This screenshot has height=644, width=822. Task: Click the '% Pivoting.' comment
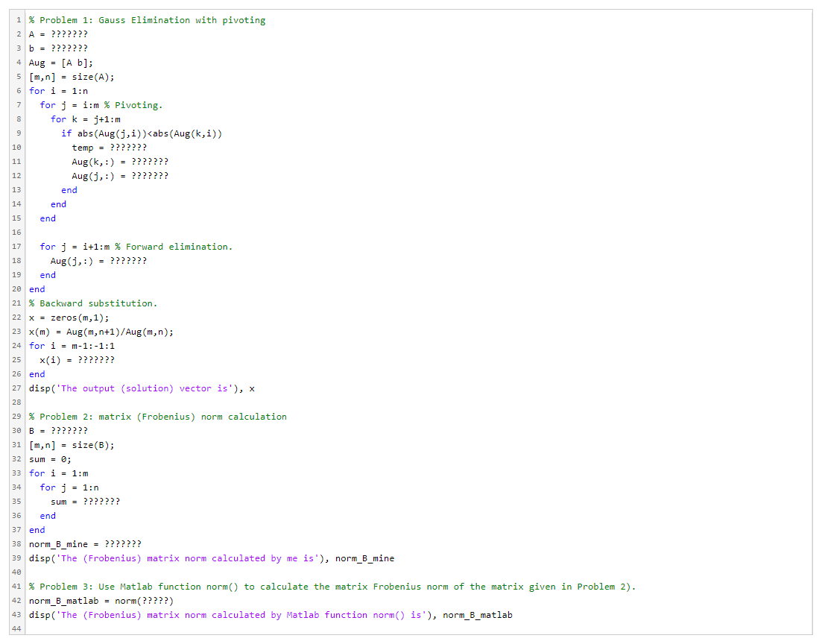133,105
